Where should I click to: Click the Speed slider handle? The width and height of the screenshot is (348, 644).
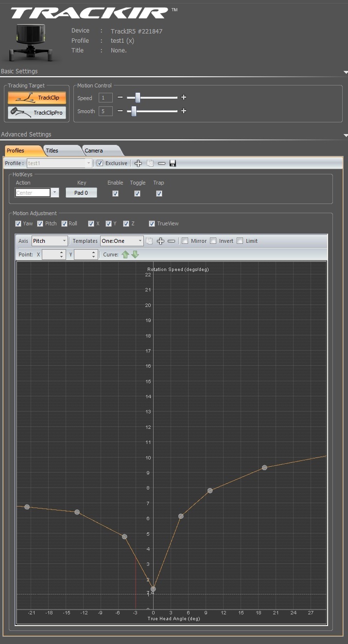point(138,98)
